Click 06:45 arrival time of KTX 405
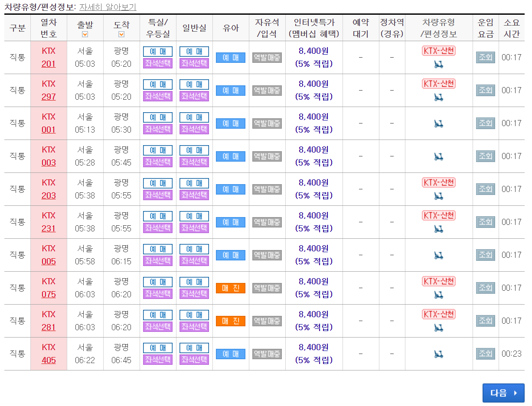Image resolution: width=532 pixels, height=406 pixels. coord(121,361)
